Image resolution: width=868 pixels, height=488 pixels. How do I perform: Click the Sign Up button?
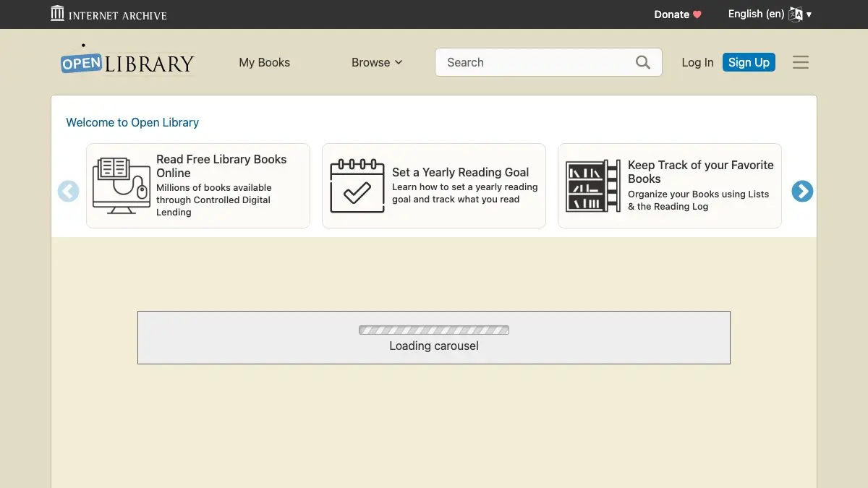coord(749,62)
